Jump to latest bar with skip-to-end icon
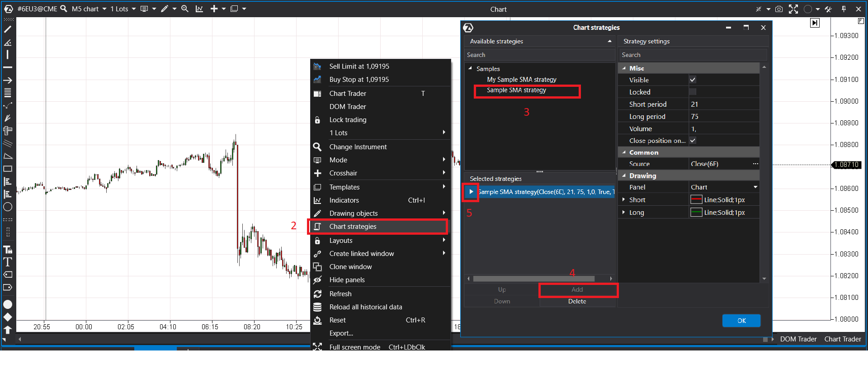Viewport: 868px width, 374px height. pos(815,23)
